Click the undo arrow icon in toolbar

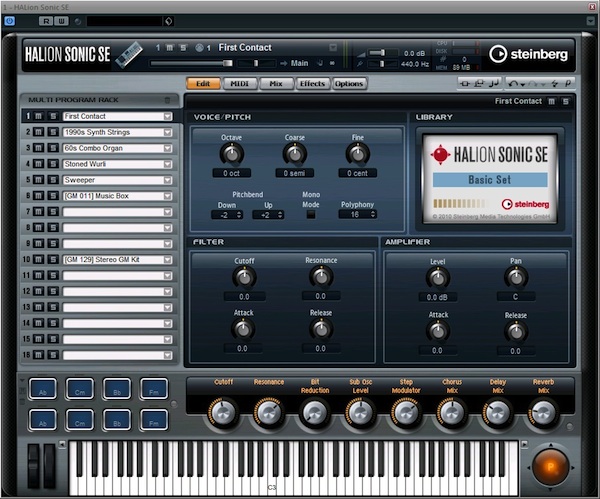pyautogui.click(x=514, y=83)
